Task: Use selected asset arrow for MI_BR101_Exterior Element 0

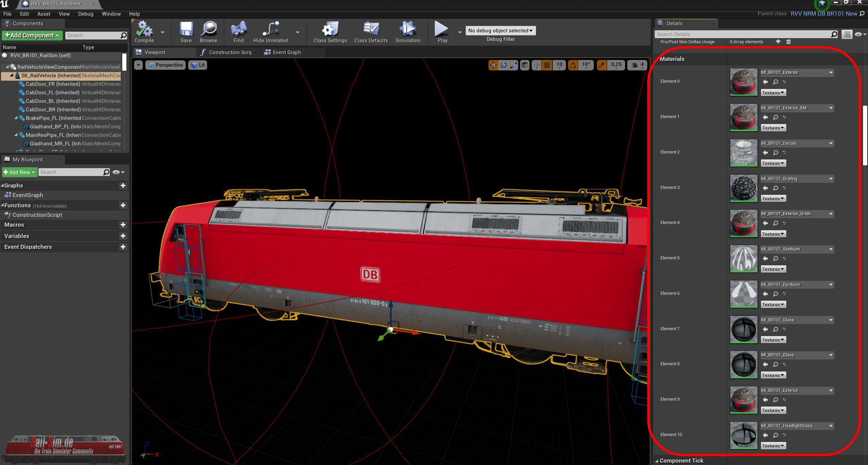Action: pos(765,82)
